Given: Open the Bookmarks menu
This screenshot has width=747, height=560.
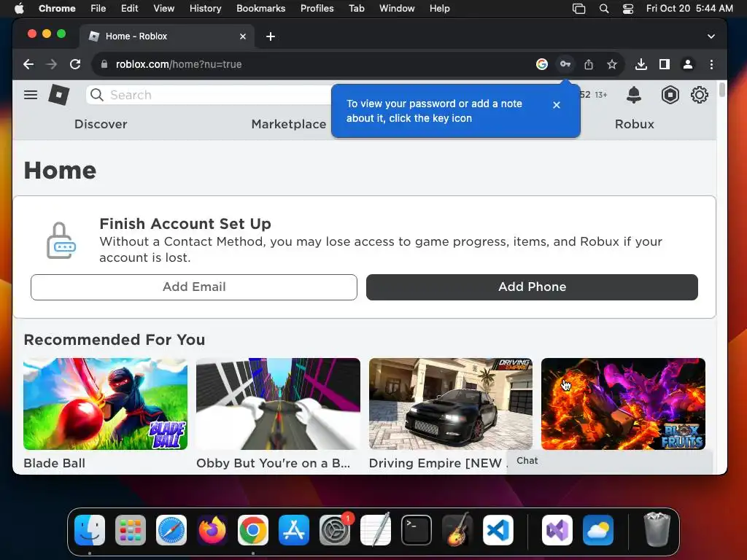Looking at the screenshot, I should pyautogui.click(x=260, y=8).
